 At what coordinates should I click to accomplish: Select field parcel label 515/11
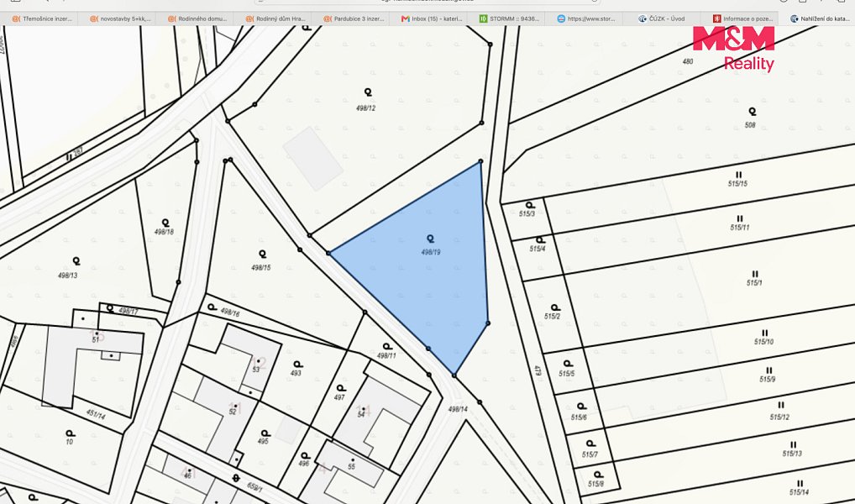[740, 228]
